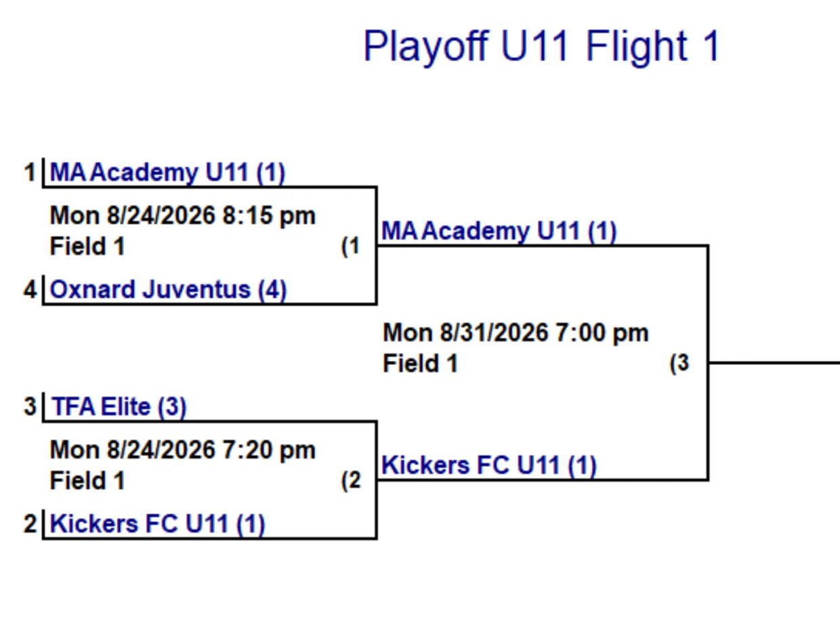Click the Mon 8/24/2026 8:15 pm game time
This screenshot has height=638, width=840.
[x=183, y=216]
